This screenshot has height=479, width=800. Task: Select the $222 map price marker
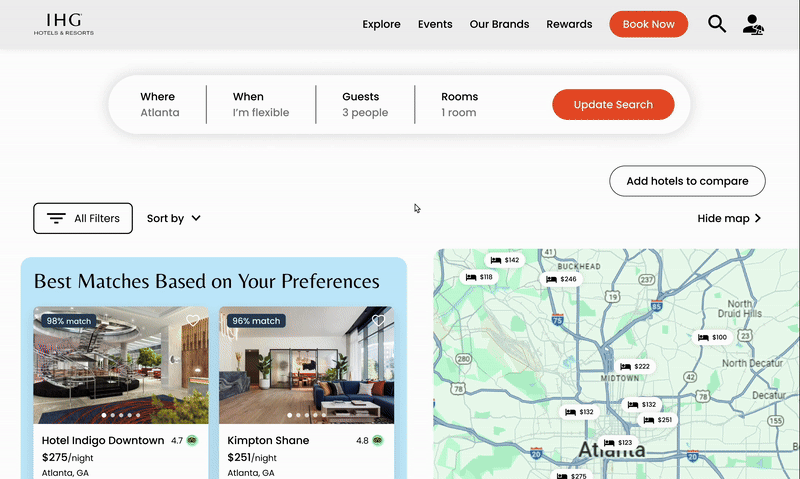coord(635,366)
